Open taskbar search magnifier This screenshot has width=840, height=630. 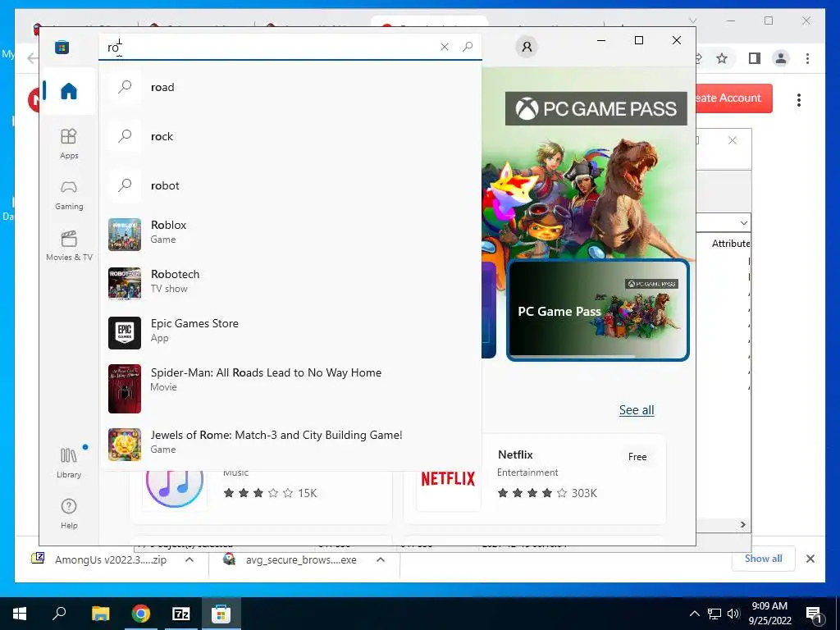click(x=59, y=614)
